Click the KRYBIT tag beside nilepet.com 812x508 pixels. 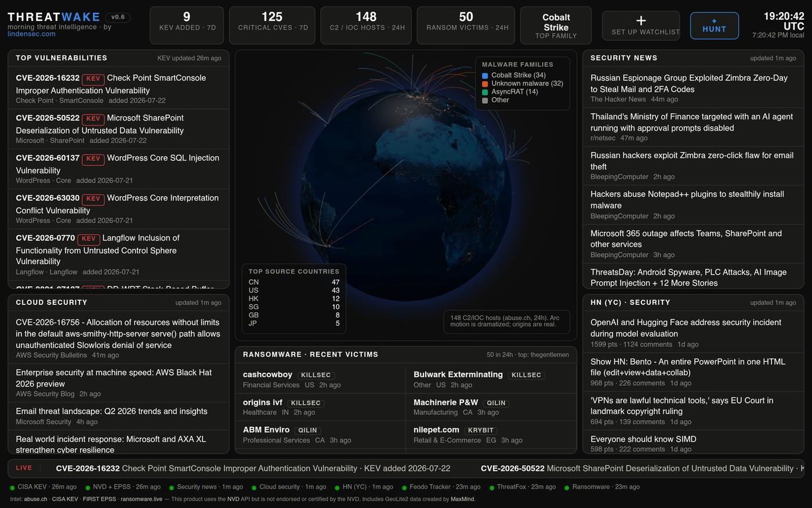[481, 430]
